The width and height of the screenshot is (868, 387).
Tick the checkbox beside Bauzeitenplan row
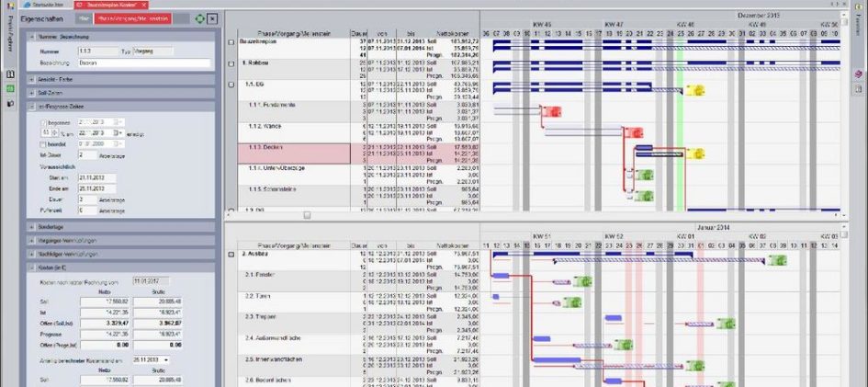pos(231,43)
